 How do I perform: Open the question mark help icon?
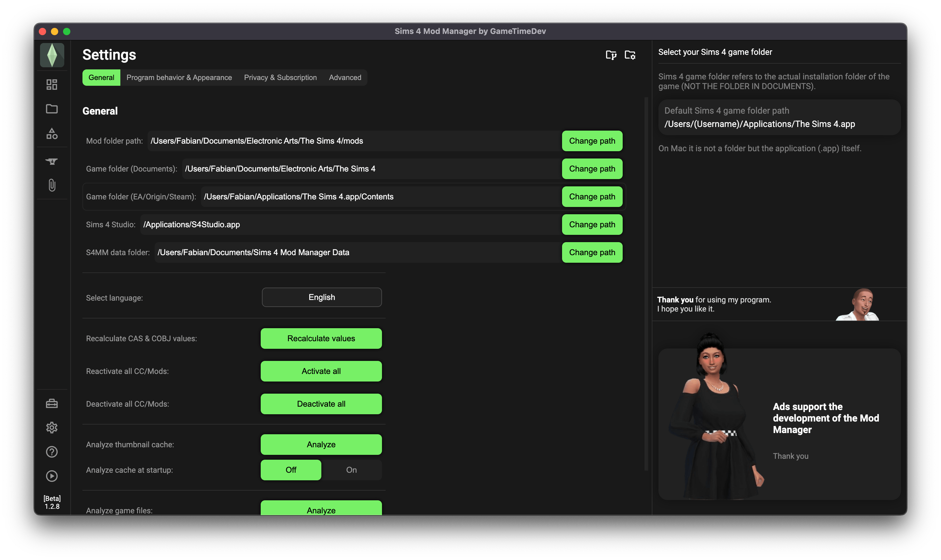[x=52, y=452]
